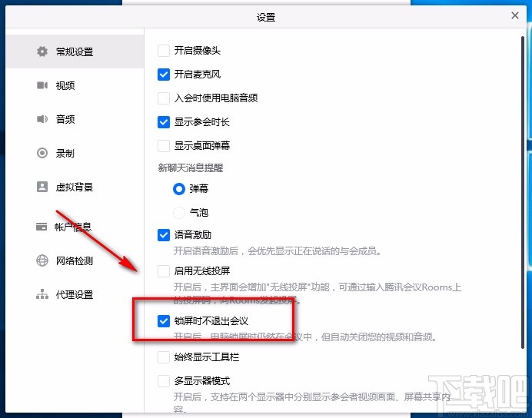Screen dimensions: 532x418
Task: Open the 录制 settings tab
Action: (75, 153)
